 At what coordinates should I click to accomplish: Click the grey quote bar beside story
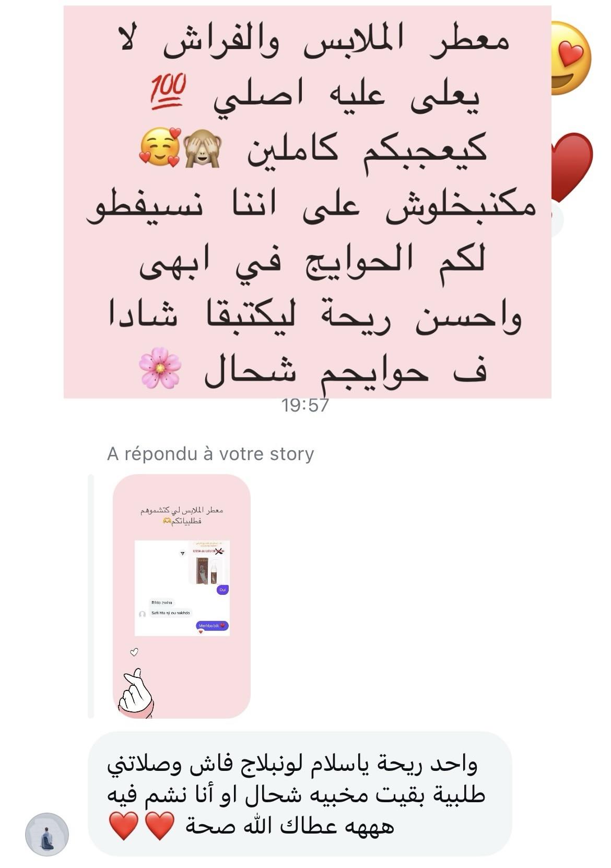(x=91, y=596)
